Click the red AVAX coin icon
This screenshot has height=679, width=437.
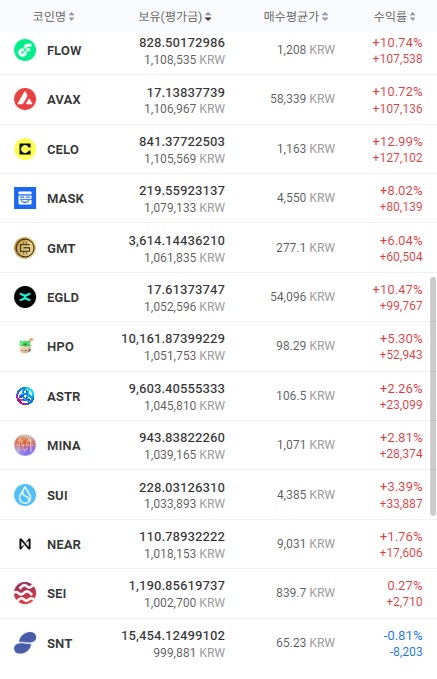click(x=25, y=99)
